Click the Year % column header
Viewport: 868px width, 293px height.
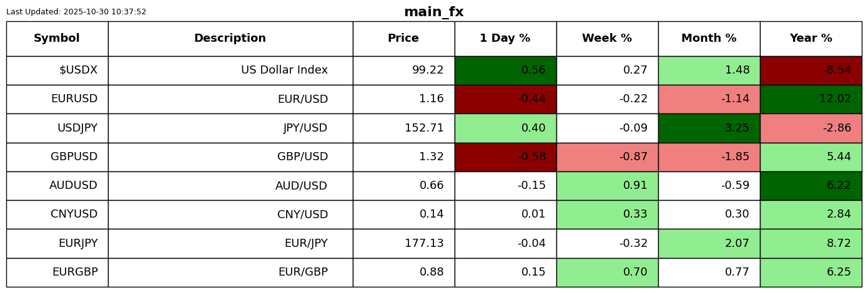pyautogui.click(x=811, y=39)
